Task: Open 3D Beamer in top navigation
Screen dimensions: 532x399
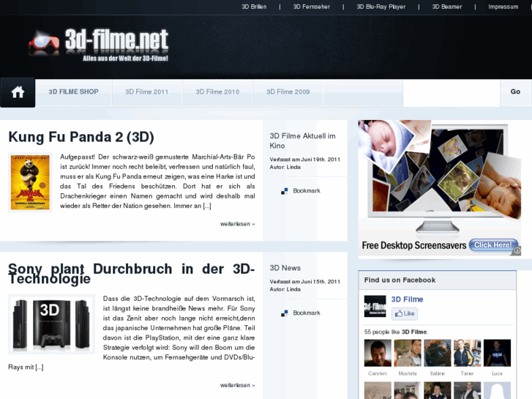Action: [x=447, y=7]
